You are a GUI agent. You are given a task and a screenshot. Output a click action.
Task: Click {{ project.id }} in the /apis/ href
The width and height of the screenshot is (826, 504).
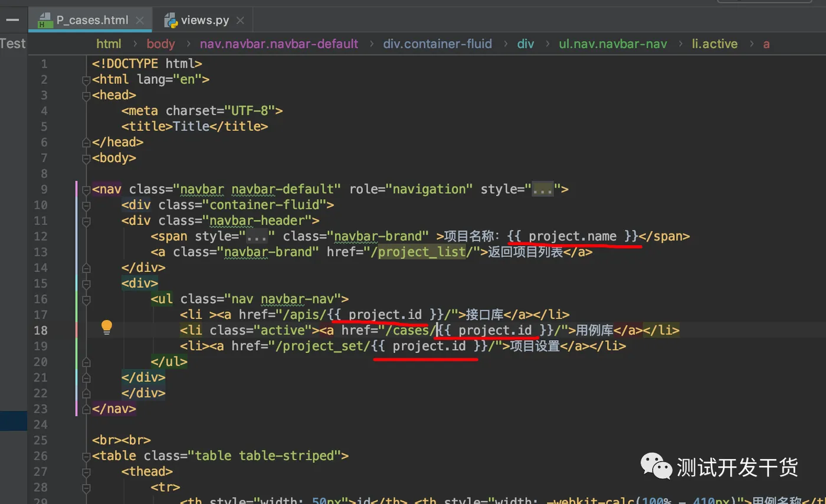click(x=385, y=315)
